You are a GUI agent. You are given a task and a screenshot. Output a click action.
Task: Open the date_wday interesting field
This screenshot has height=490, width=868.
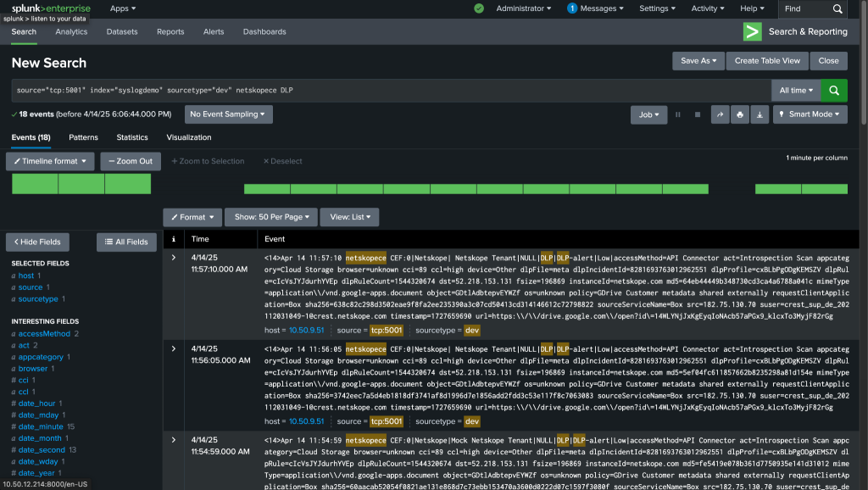click(37, 462)
